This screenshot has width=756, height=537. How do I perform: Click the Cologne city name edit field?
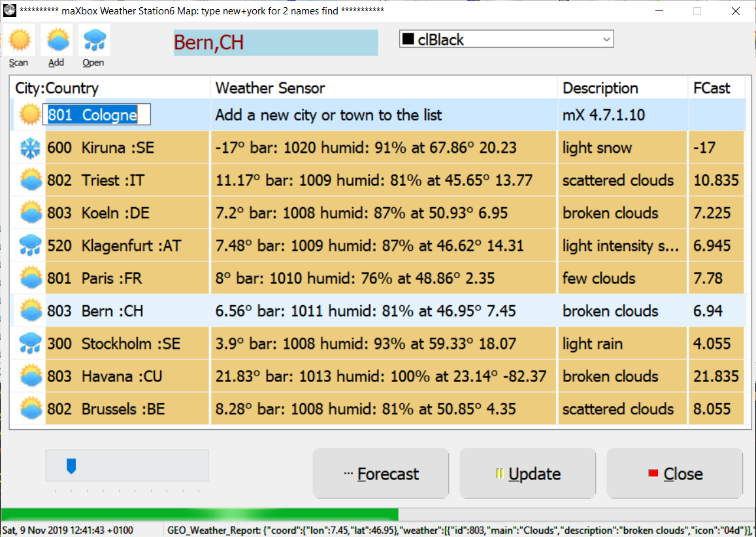pyautogui.click(x=97, y=115)
